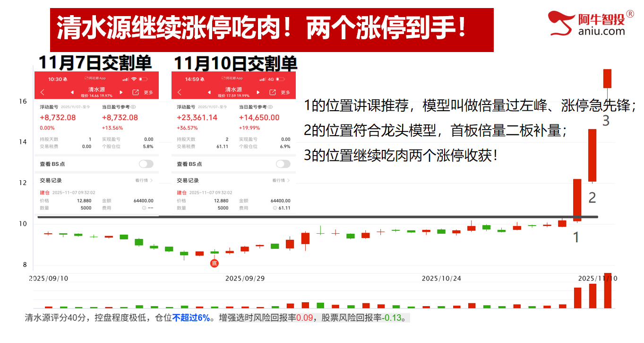Image resolution: width=644 pixels, height=343 pixels.
Task: Open the 更多 dropdown on the Nov 7 header
Action: (x=149, y=92)
